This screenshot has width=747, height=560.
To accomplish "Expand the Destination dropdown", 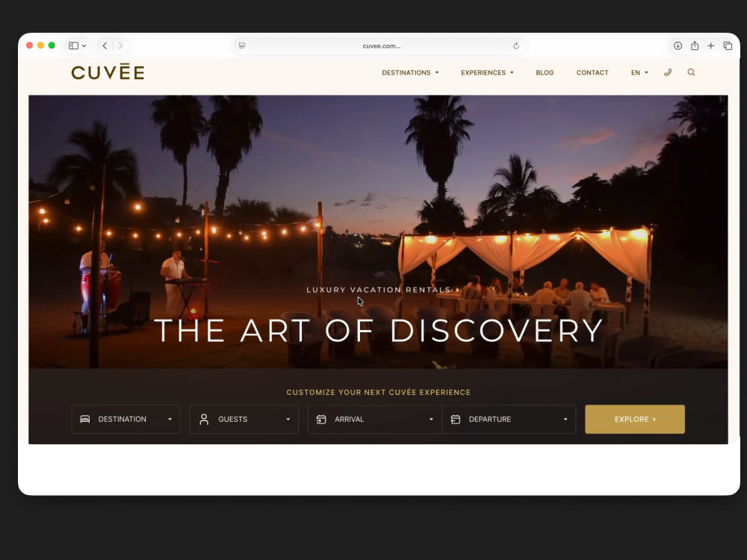I will [x=125, y=419].
